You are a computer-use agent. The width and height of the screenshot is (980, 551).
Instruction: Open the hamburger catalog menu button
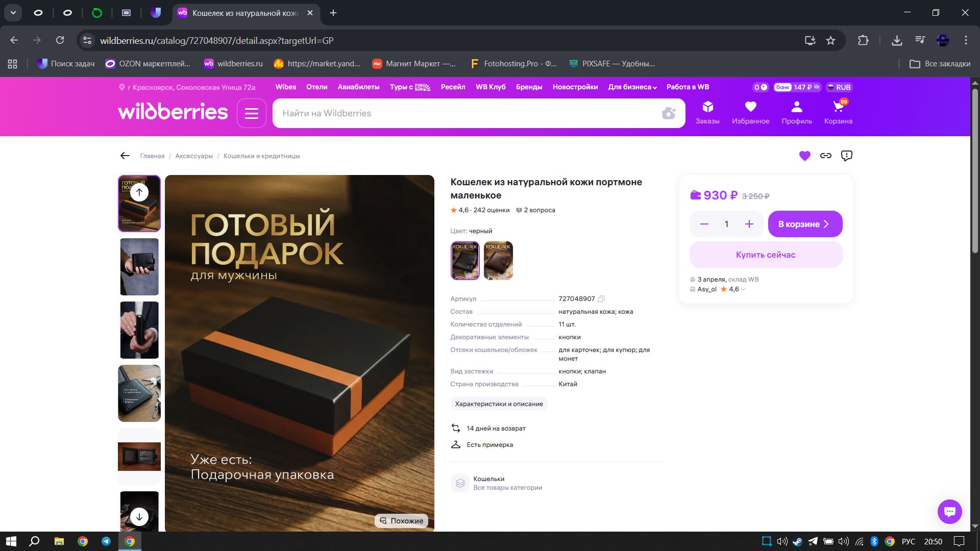coord(251,113)
